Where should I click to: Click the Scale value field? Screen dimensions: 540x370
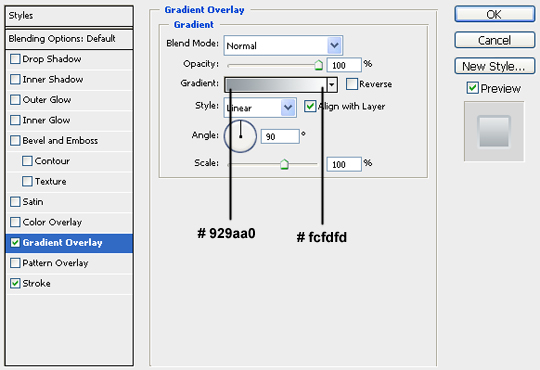point(344,164)
